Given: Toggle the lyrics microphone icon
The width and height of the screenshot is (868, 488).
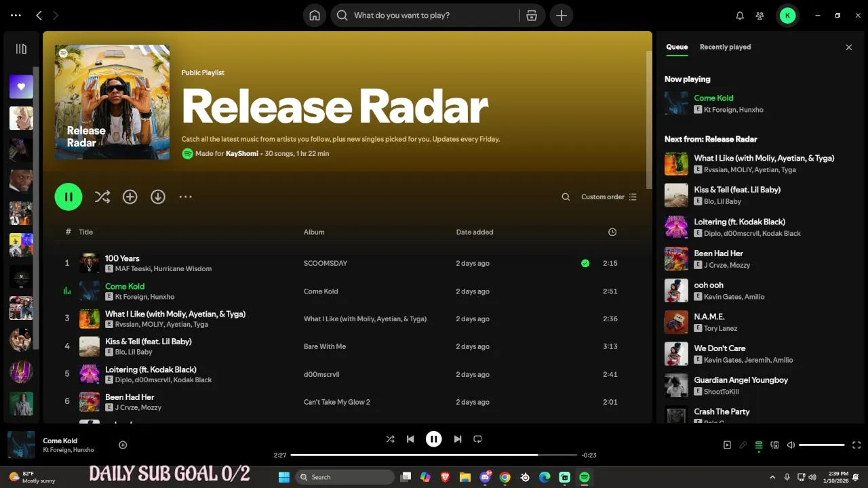Looking at the screenshot, I should [743, 445].
